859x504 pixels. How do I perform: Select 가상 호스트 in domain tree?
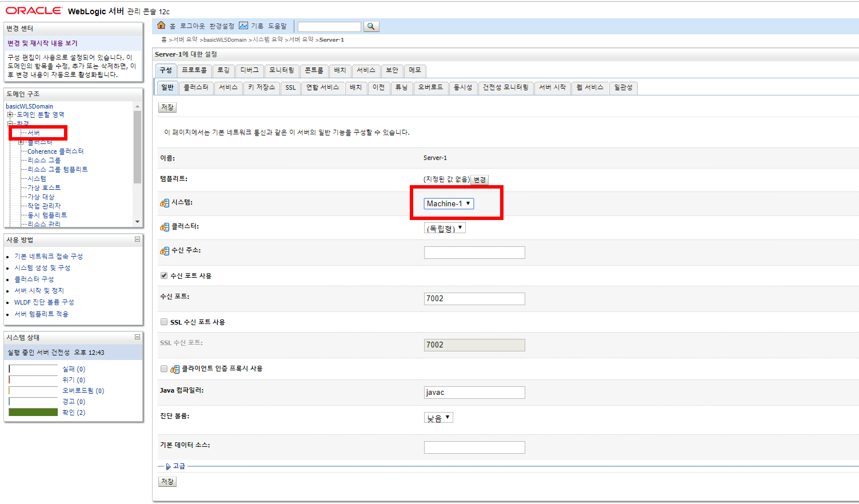(x=44, y=188)
